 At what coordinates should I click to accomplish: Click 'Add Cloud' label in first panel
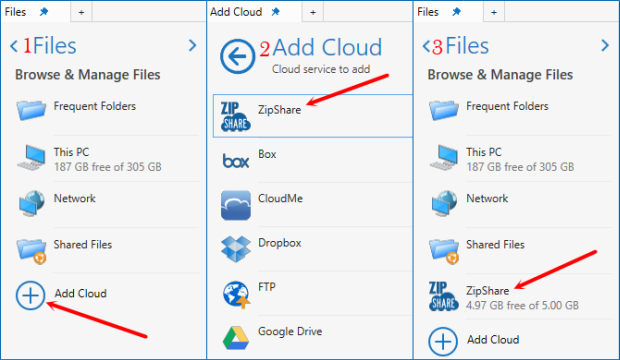click(x=81, y=293)
